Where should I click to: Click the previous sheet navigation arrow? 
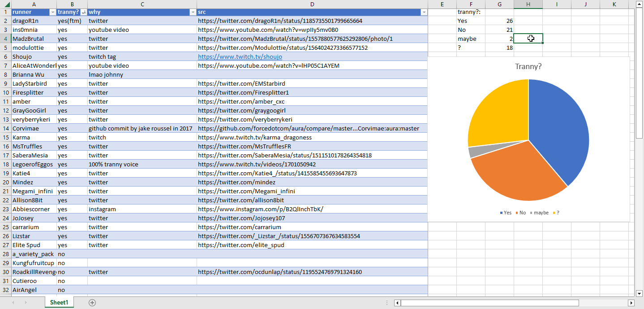(x=13, y=303)
